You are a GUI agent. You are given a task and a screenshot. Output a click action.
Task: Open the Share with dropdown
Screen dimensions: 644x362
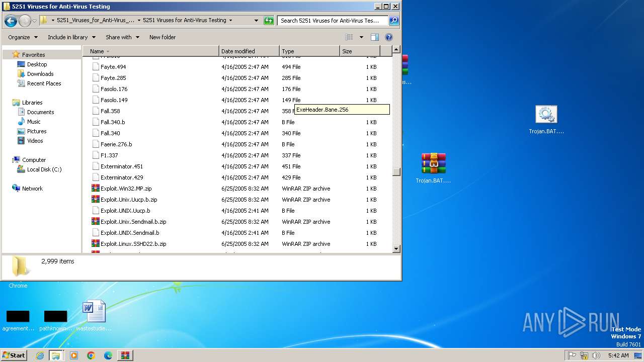(x=122, y=37)
